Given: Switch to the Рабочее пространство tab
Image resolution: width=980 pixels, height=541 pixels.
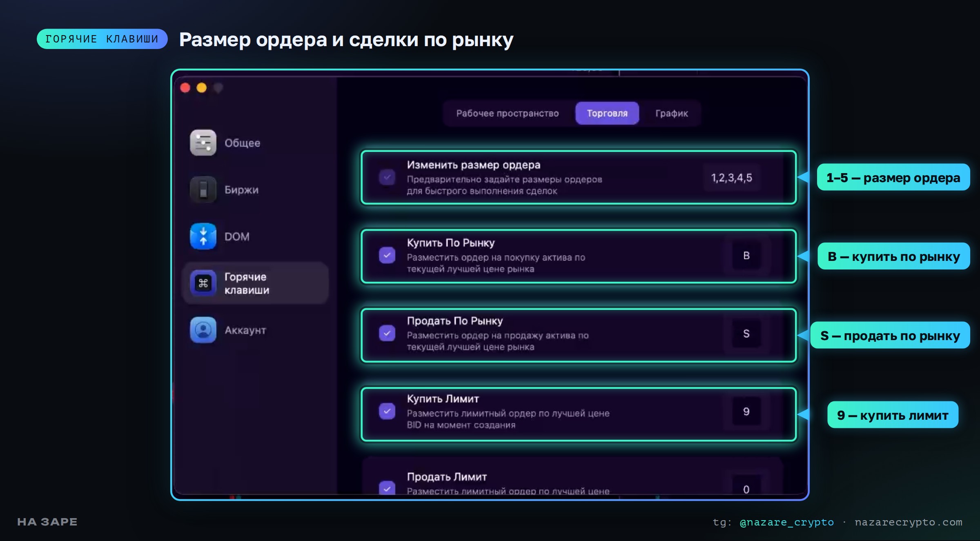Looking at the screenshot, I should [x=508, y=113].
